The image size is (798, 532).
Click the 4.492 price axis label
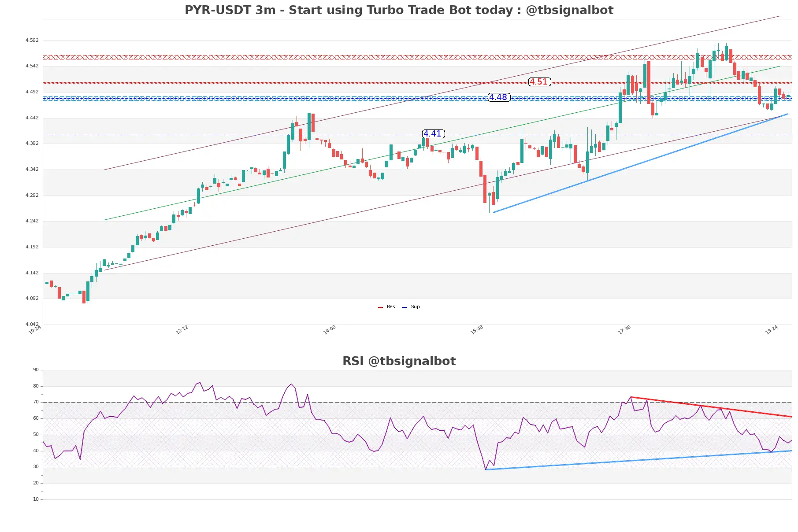32,92
